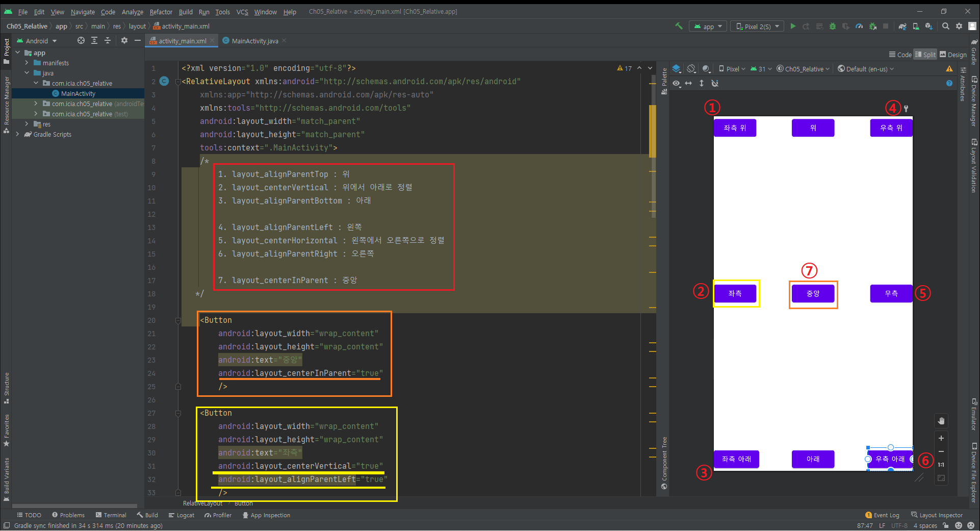The height and width of the screenshot is (531, 980).
Task: Select the 중앙 button in preview
Action: 813,294
